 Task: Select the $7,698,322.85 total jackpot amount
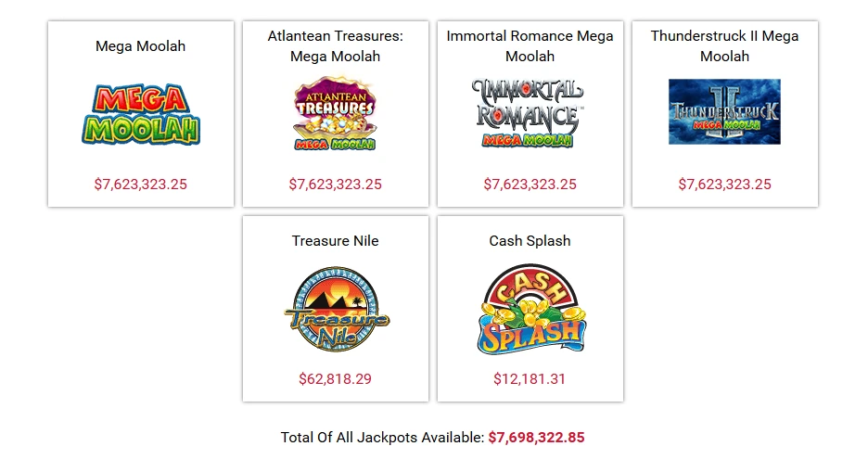tap(536, 437)
